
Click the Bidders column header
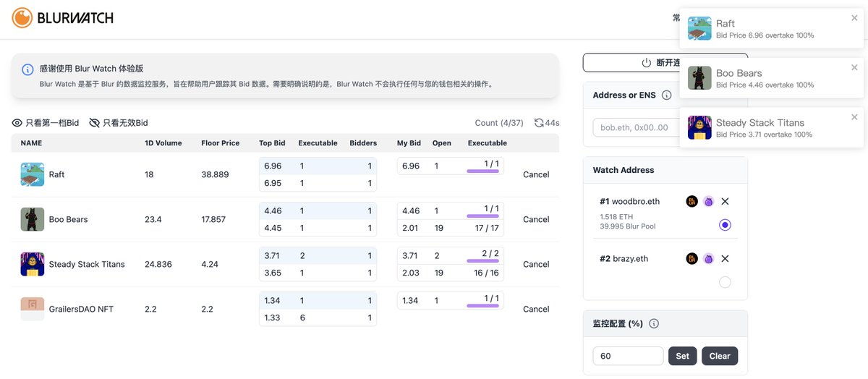pyautogui.click(x=363, y=143)
